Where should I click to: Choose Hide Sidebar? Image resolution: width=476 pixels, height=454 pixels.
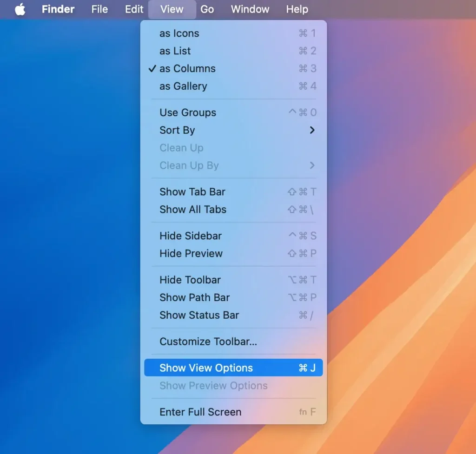coord(233,236)
